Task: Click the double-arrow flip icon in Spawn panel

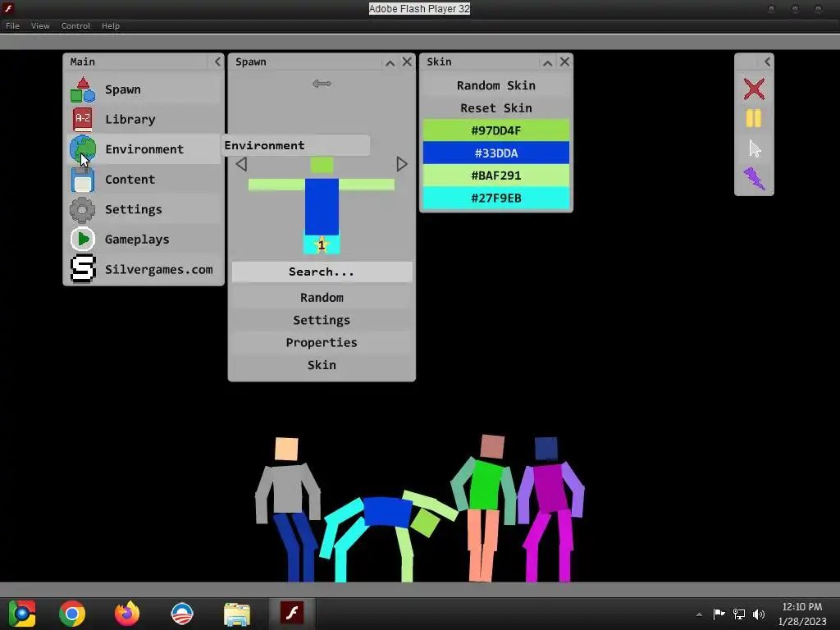Action: (x=322, y=83)
